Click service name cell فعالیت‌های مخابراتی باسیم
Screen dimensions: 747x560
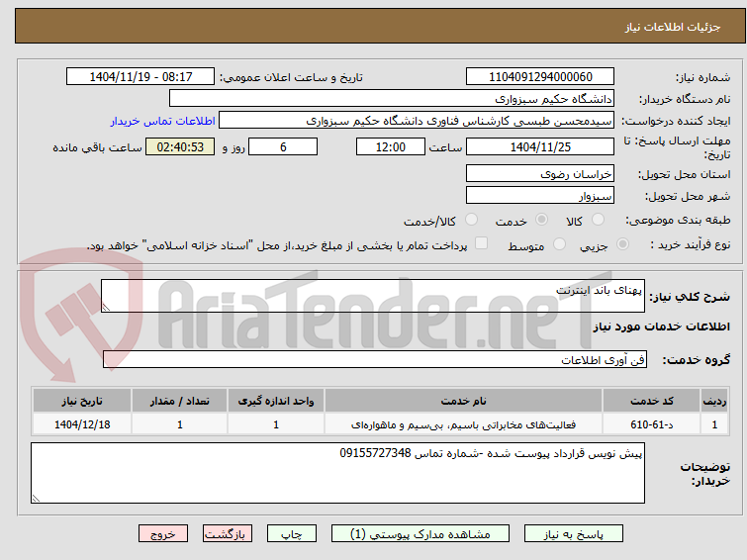point(463,424)
